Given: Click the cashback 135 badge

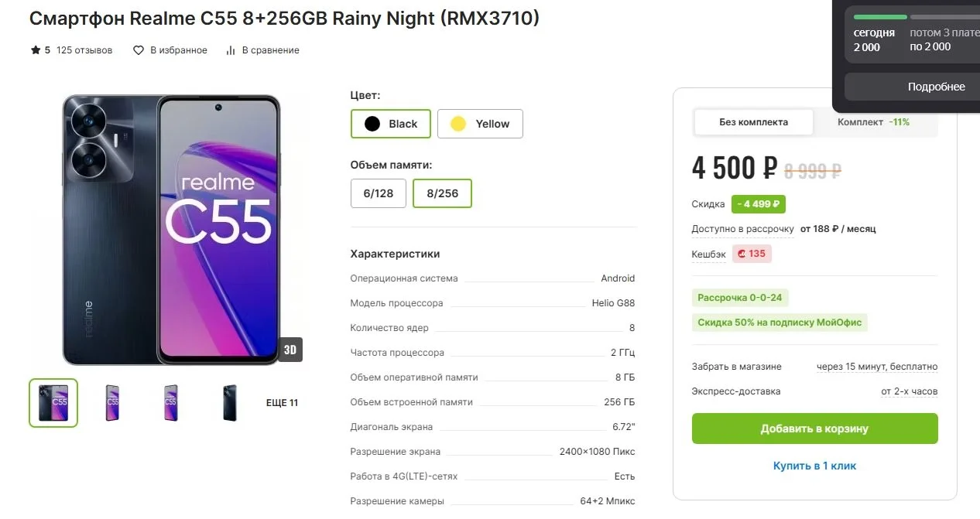Looking at the screenshot, I should point(752,254).
